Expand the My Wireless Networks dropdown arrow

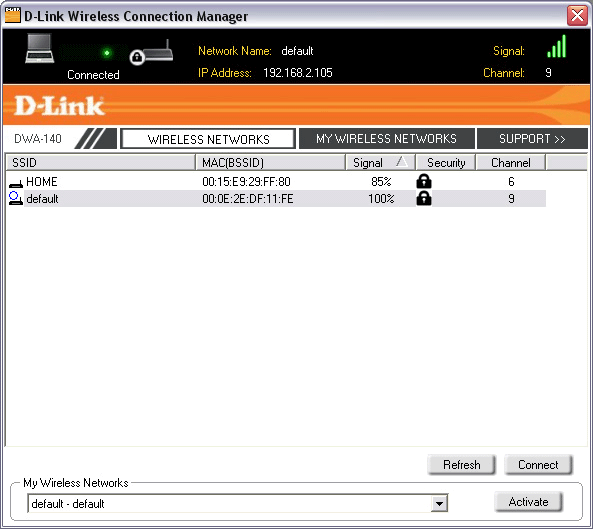(439, 504)
